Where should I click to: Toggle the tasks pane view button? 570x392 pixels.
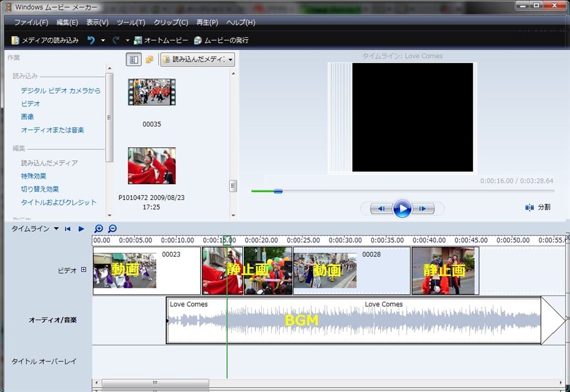134,60
